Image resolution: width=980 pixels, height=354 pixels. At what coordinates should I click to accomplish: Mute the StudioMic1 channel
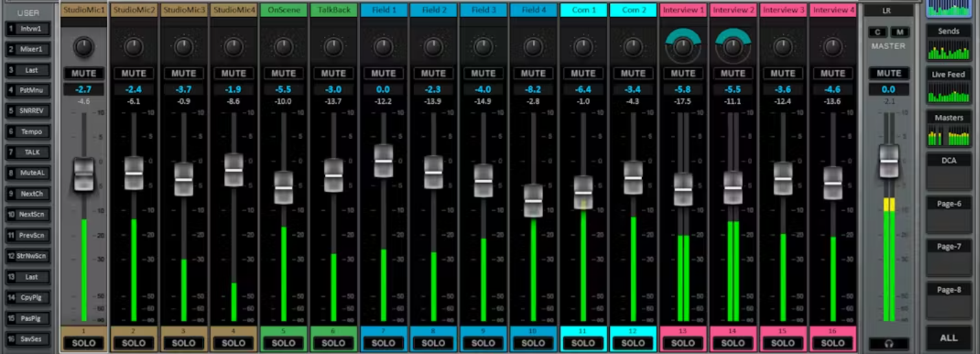click(x=84, y=74)
